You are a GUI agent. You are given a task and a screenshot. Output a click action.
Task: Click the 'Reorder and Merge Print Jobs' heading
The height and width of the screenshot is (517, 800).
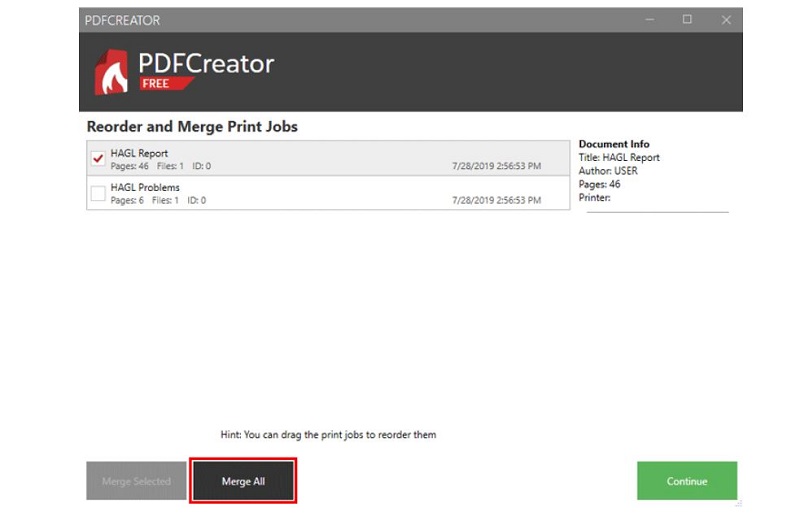click(192, 126)
